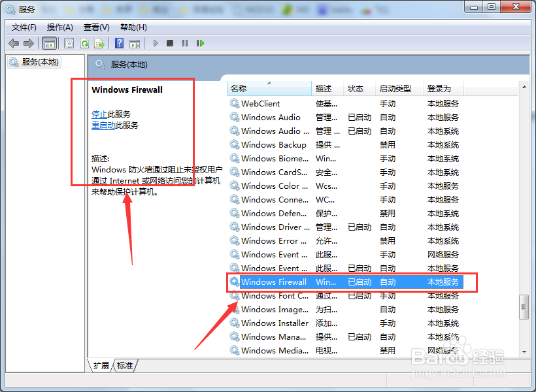Image resolution: width=536 pixels, height=392 pixels.
Task: Select the WebClient service name
Action: pos(260,103)
